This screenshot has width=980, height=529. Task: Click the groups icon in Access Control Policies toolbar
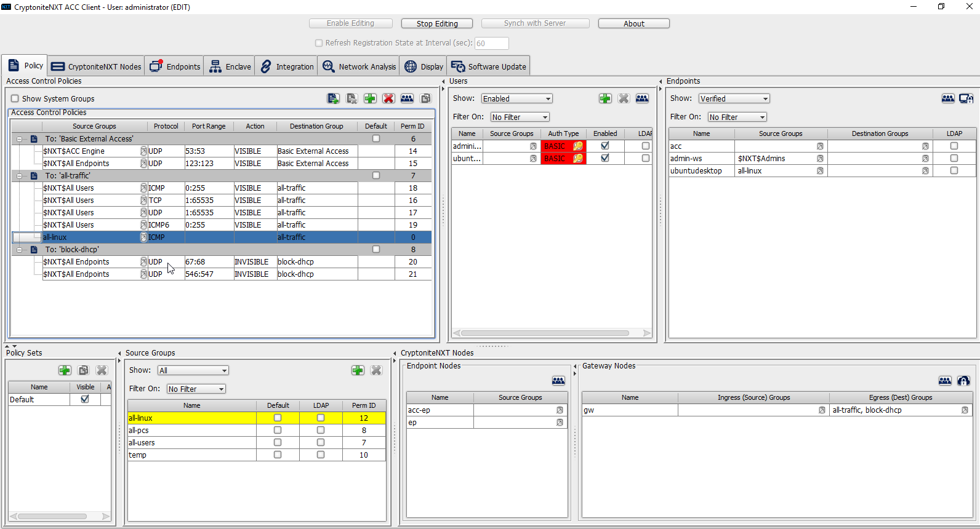(407, 98)
